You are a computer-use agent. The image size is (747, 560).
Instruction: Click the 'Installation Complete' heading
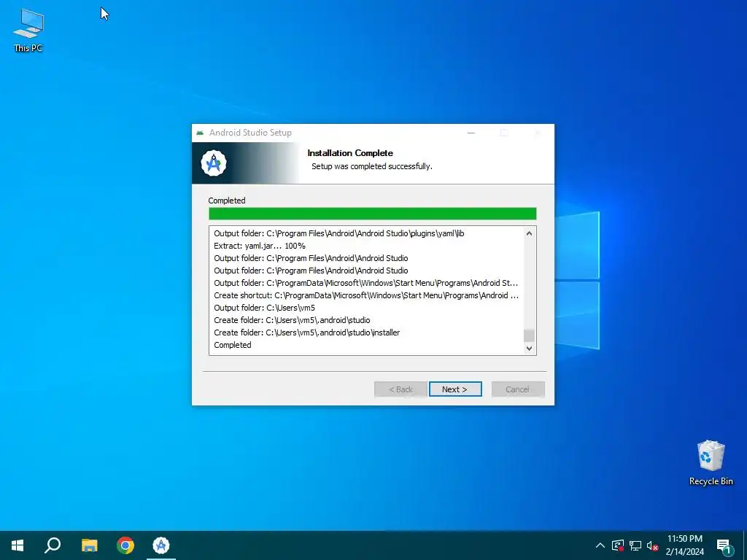tap(350, 153)
